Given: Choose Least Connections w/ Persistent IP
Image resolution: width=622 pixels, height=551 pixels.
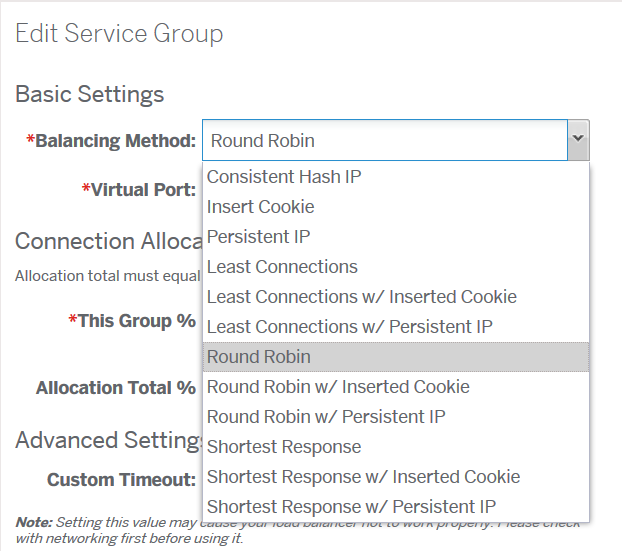Looking at the screenshot, I should tap(395, 327).
